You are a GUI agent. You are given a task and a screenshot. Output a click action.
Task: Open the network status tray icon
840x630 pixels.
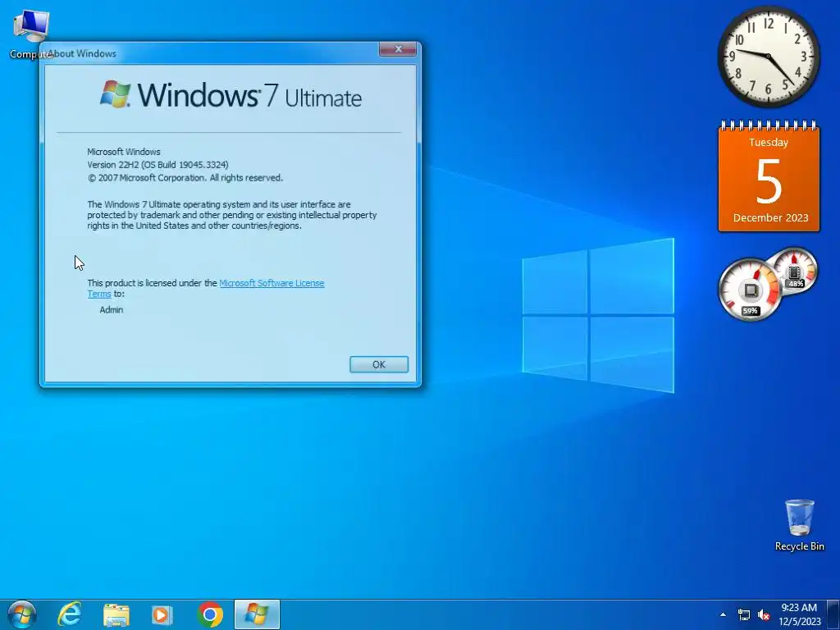744,615
